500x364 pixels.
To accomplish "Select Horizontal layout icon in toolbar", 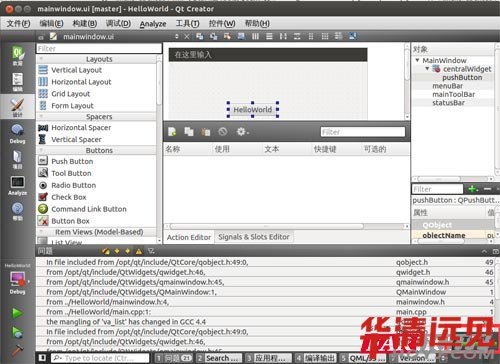I will click(x=255, y=36).
